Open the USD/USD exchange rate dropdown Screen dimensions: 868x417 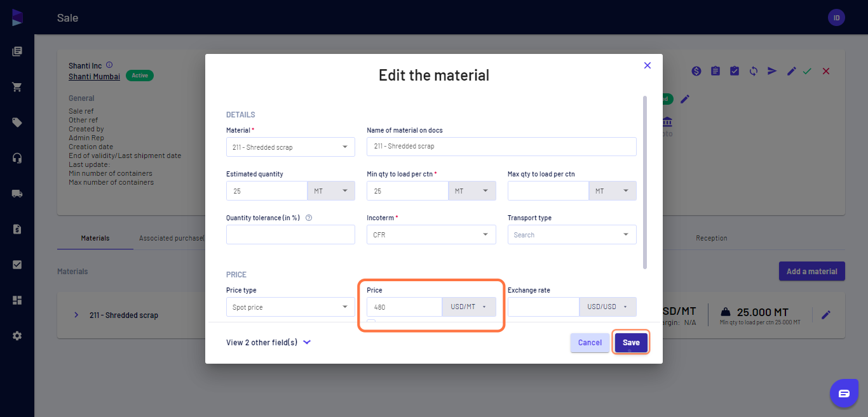(x=607, y=307)
